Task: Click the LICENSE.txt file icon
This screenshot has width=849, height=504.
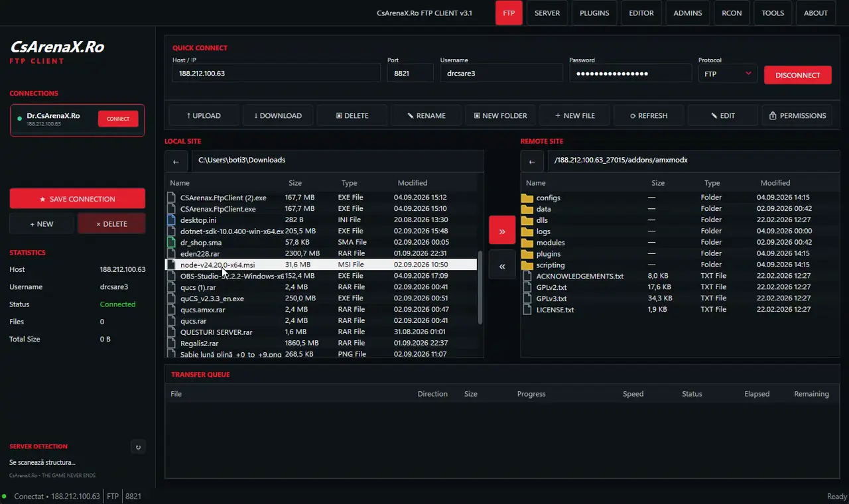Action: [x=527, y=310]
